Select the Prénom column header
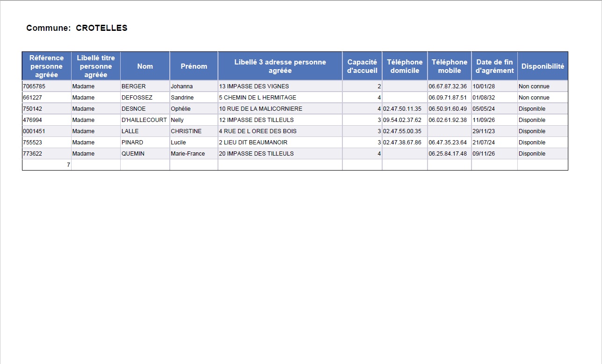This screenshot has height=364, width=602. click(194, 66)
